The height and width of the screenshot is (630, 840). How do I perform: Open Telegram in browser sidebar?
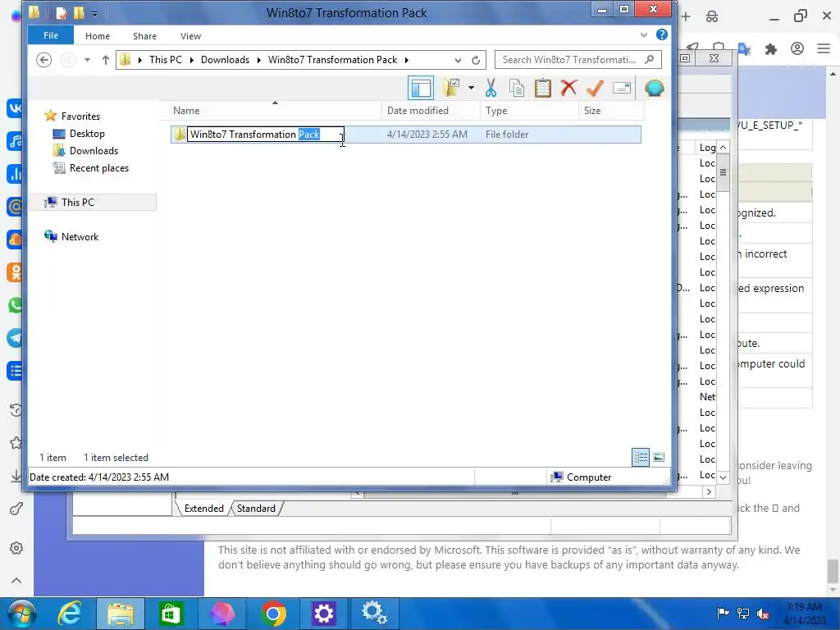(x=15, y=337)
